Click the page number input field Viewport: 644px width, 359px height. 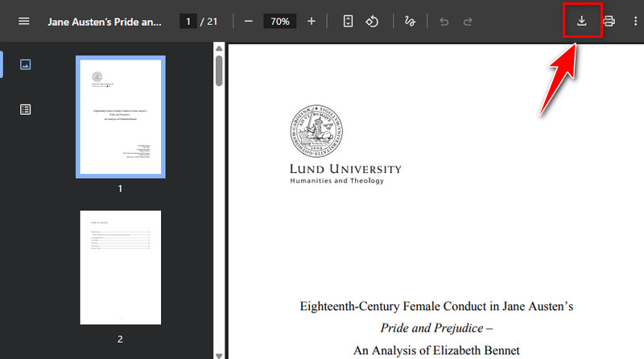pos(189,22)
